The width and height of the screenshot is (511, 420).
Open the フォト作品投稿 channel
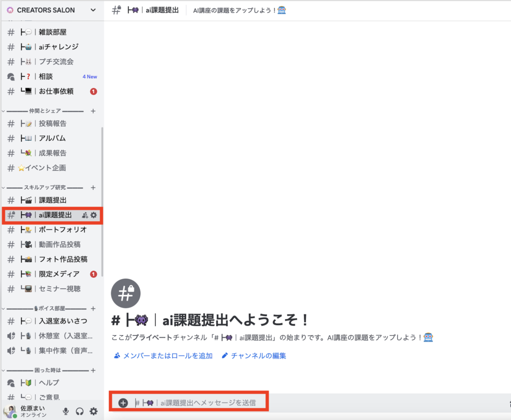click(52, 259)
